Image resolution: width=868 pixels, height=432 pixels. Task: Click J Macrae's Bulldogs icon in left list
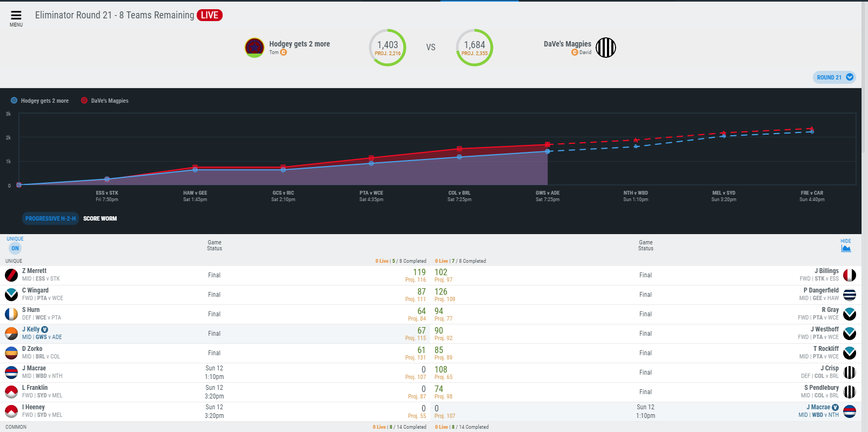(x=11, y=373)
